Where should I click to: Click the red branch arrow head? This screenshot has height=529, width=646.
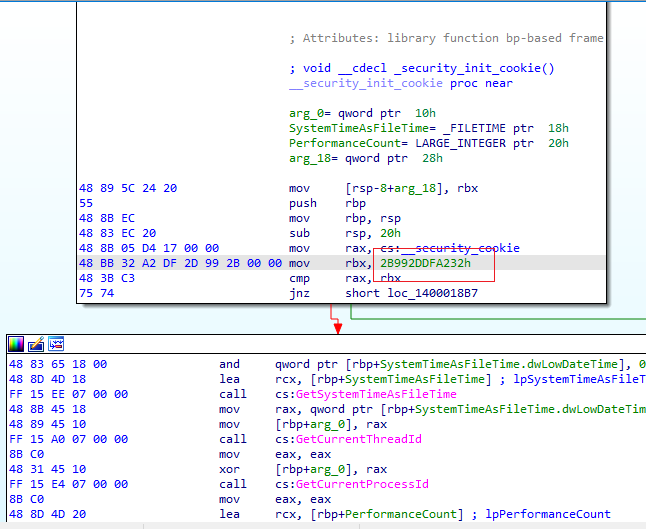coord(337,328)
